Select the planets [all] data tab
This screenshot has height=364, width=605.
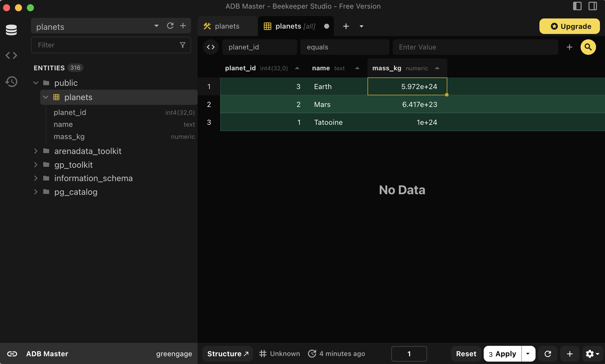(295, 26)
